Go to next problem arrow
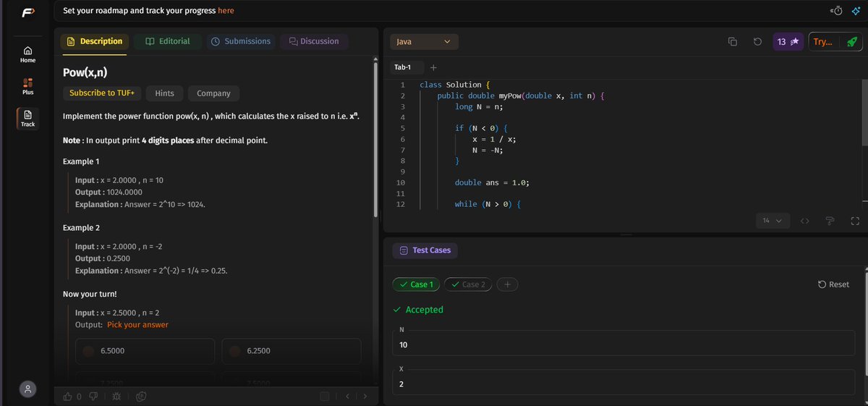 coord(365,396)
